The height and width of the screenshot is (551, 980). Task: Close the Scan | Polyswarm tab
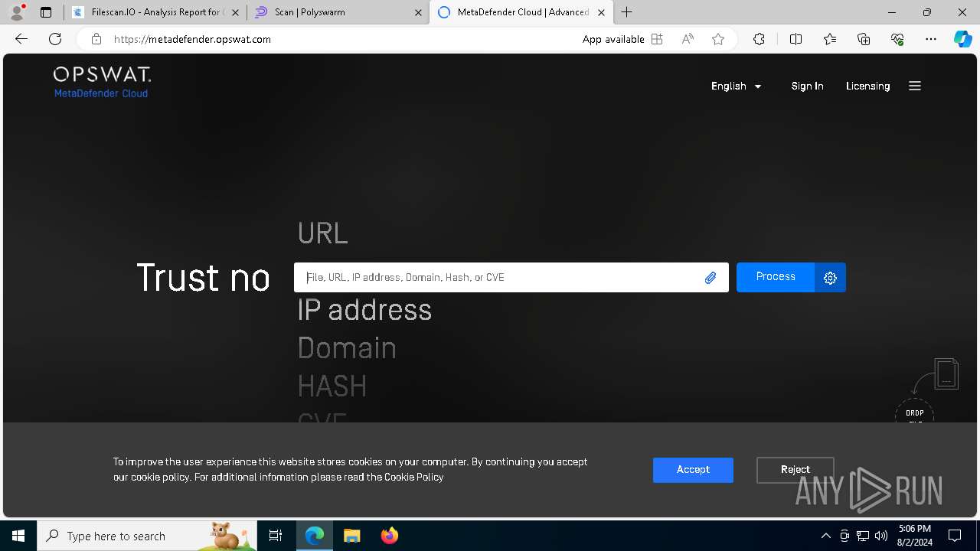(418, 12)
